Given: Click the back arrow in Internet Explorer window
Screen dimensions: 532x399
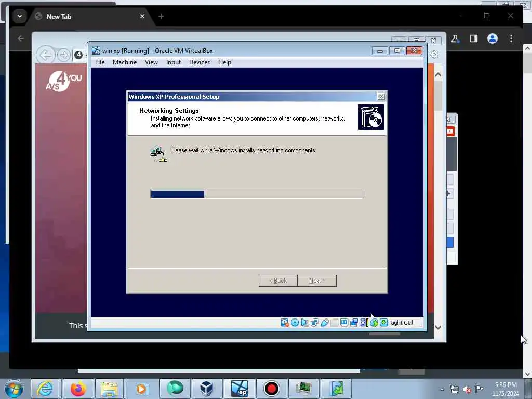Looking at the screenshot, I should (46, 54).
